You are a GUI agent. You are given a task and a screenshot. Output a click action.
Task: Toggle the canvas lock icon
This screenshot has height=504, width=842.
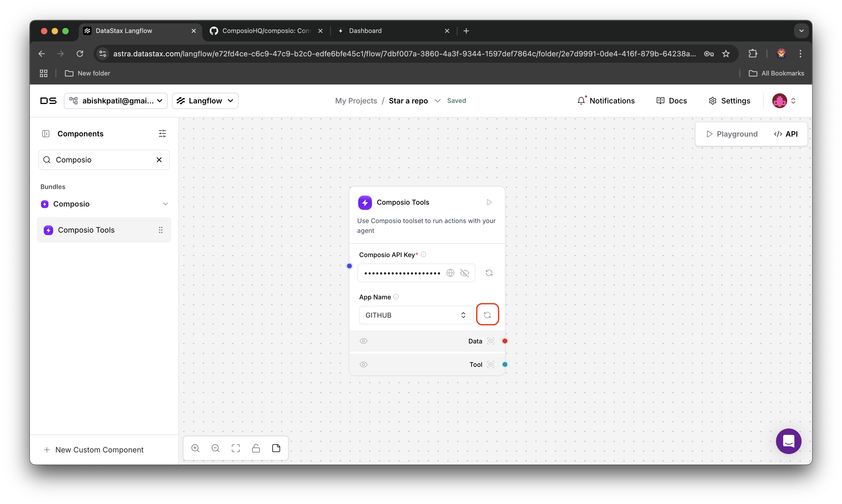[x=256, y=448]
